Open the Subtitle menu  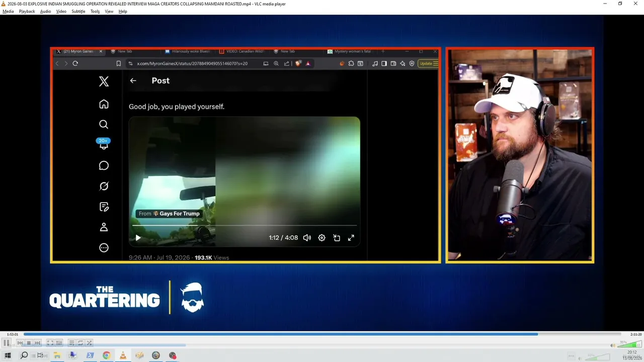78,12
